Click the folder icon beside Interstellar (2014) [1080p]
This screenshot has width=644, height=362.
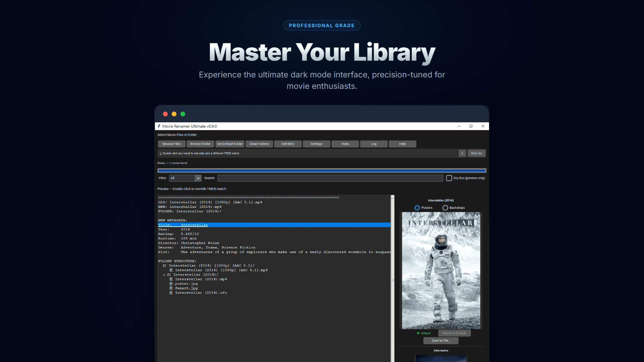pyautogui.click(x=165, y=265)
